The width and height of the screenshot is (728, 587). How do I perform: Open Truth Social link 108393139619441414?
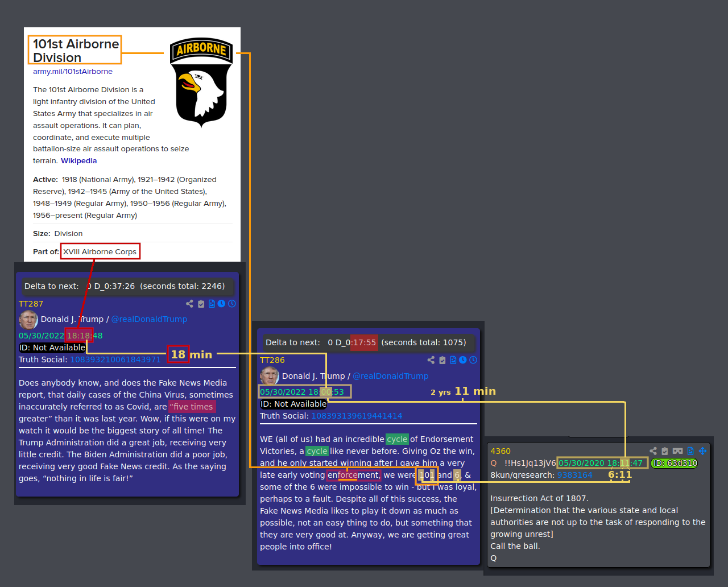(357, 416)
